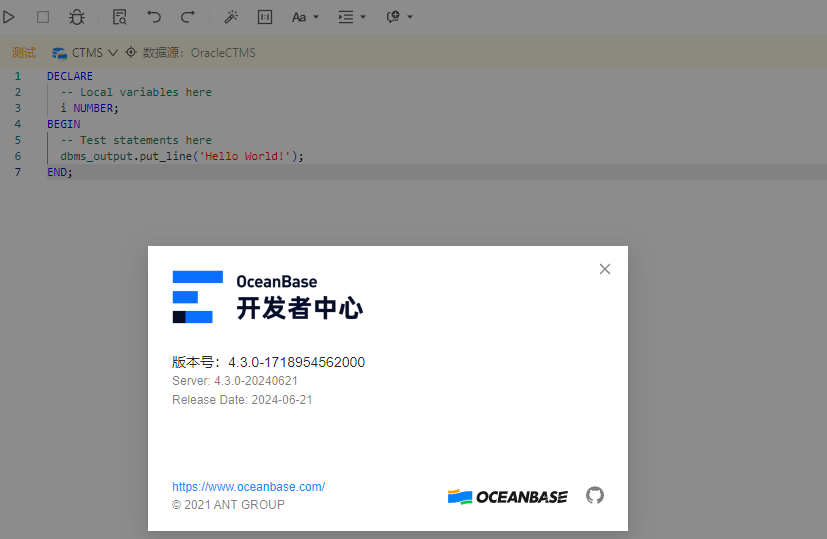This screenshot has width=827, height=539.
Task: Click the © 2021 ANT GROUP text
Action: (x=228, y=505)
